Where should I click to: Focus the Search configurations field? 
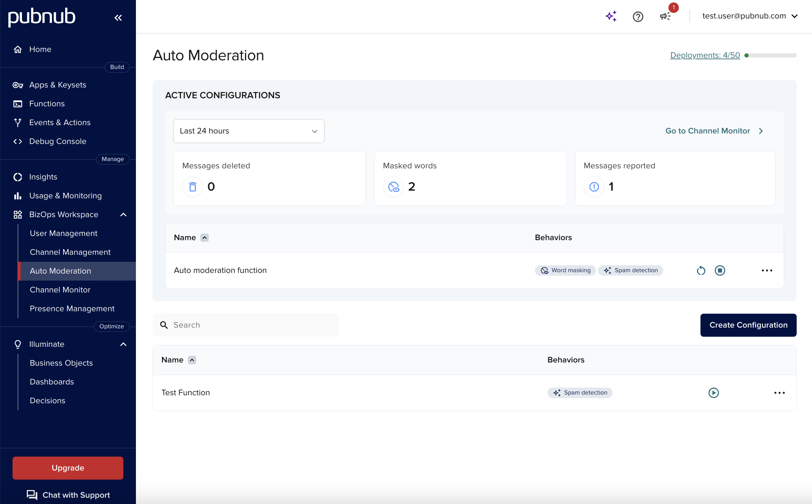tap(246, 325)
